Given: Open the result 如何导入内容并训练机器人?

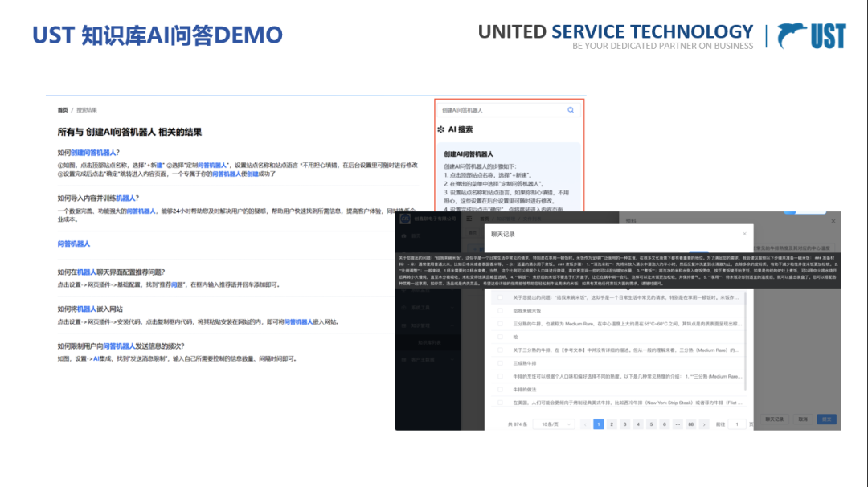Looking at the screenshot, I should (x=99, y=198).
